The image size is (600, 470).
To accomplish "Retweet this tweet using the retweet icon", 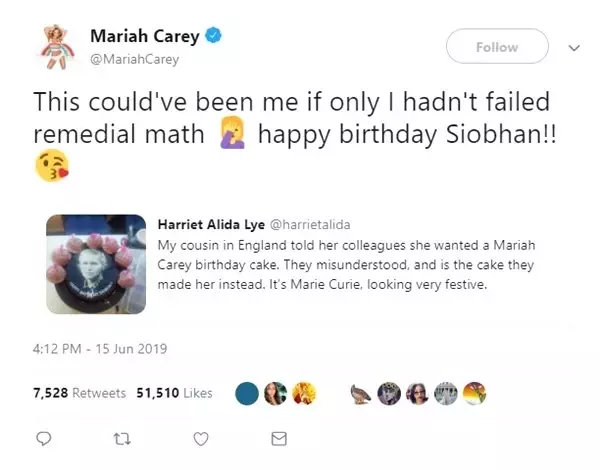I will coord(123,439).
